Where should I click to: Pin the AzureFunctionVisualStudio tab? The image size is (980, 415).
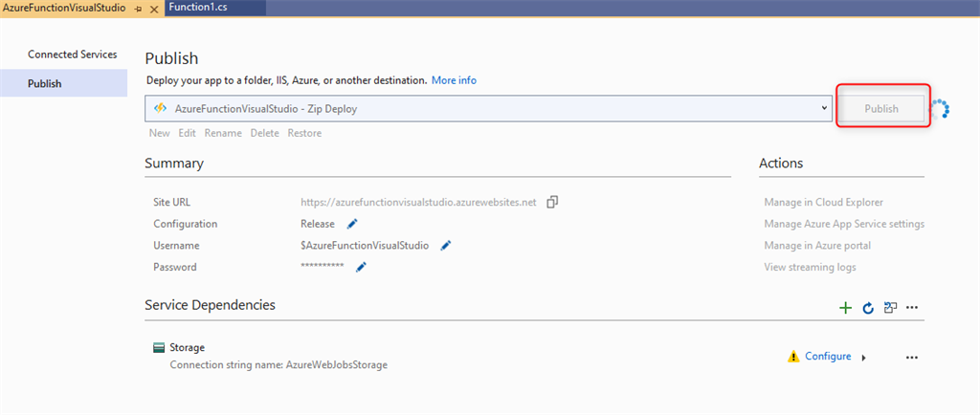point(139,10)
